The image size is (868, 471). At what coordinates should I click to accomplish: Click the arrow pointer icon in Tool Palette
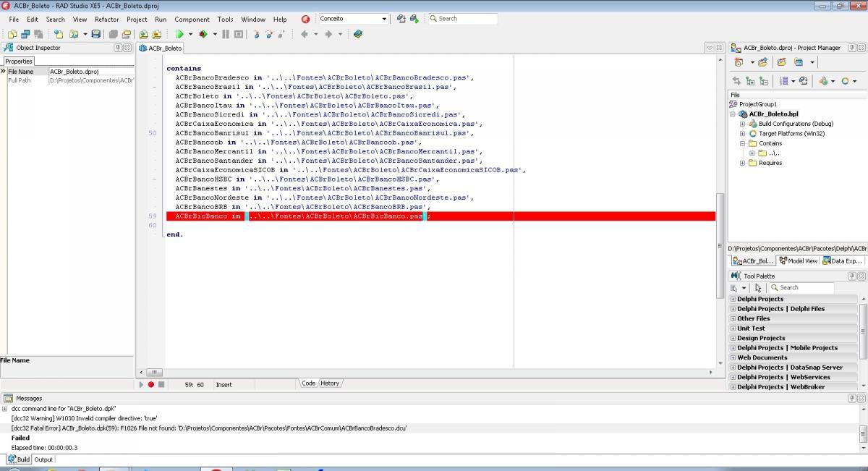pos(757,287)
